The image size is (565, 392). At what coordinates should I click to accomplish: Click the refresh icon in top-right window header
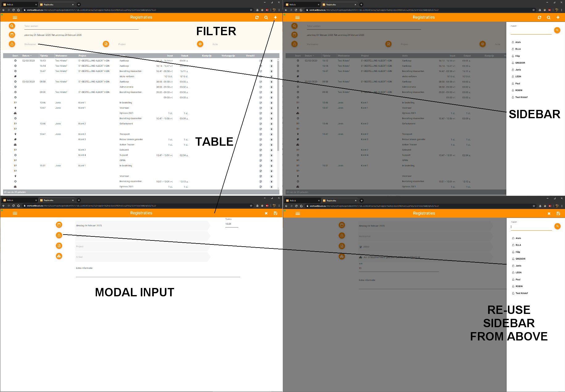pyautogui.click(x=539, y=18)
